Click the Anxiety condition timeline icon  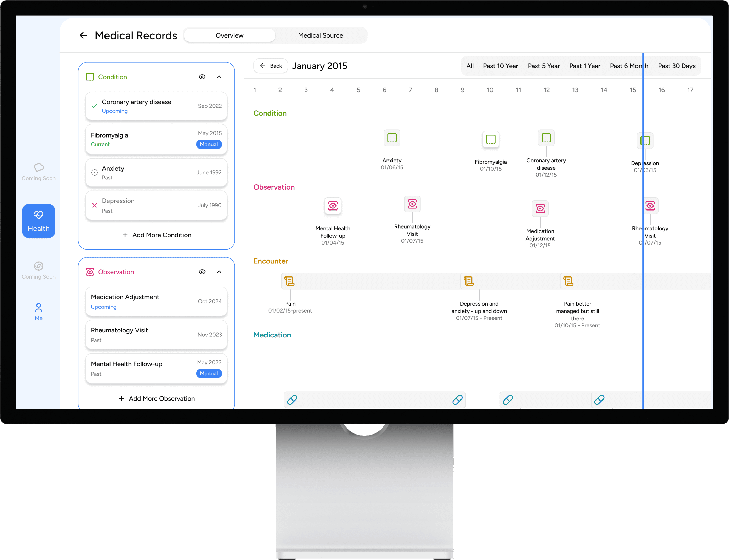[392, 138]
